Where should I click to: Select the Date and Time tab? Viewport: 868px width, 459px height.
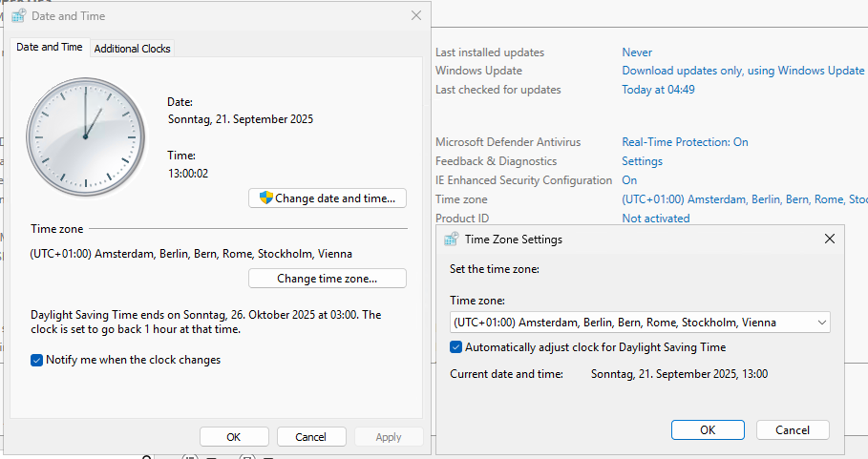(x=50, y=47)
